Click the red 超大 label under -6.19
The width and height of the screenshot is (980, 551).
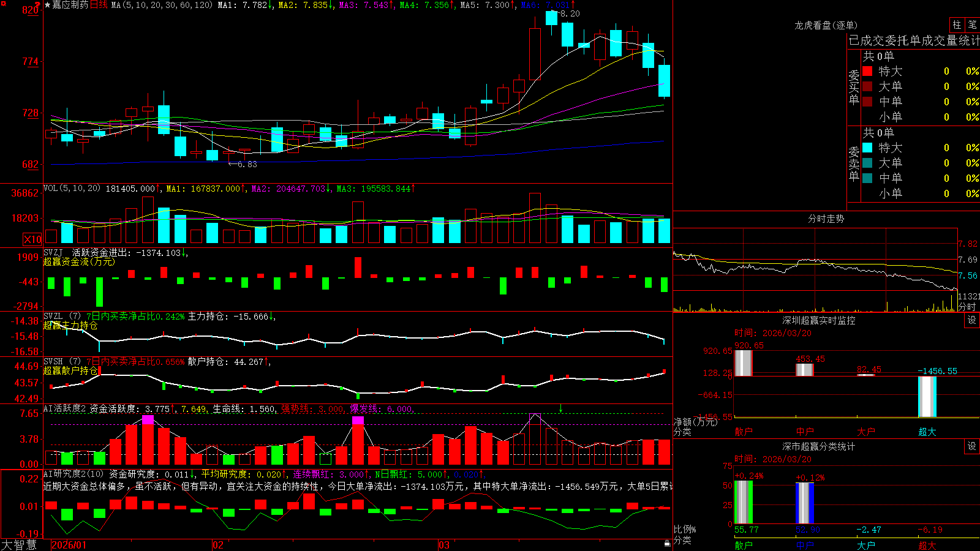pos(927,545)
